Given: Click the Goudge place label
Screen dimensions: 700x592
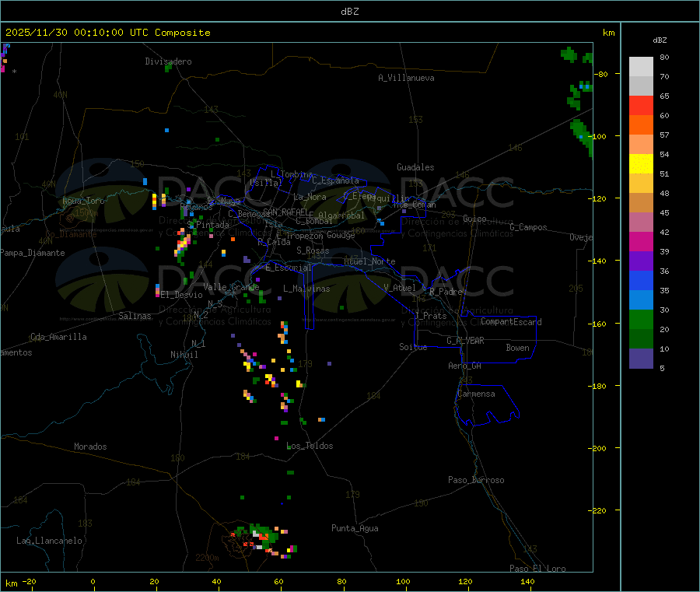Looking at the screenshot, I should pyautogui.click(x=341, y=235).
